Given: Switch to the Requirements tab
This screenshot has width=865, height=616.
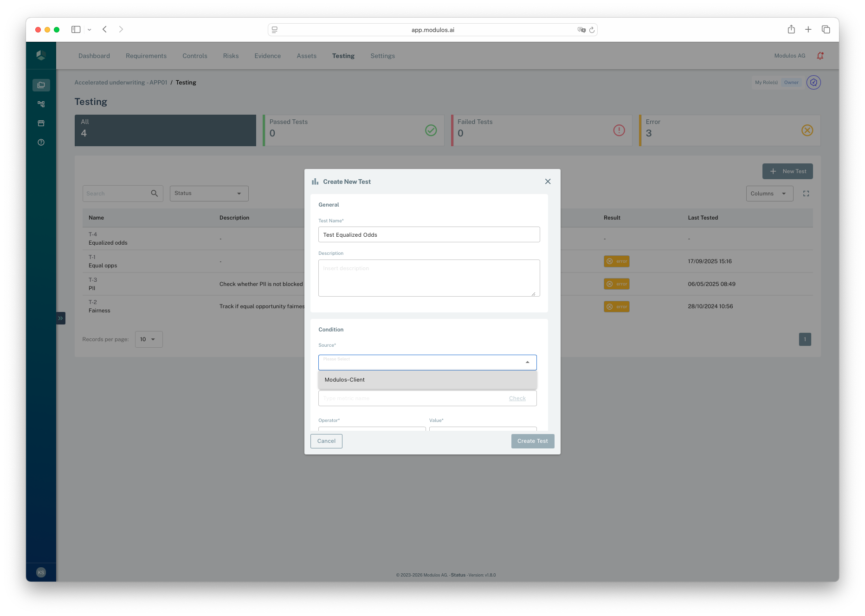Looking at the screenshot, I should point(146,56).
